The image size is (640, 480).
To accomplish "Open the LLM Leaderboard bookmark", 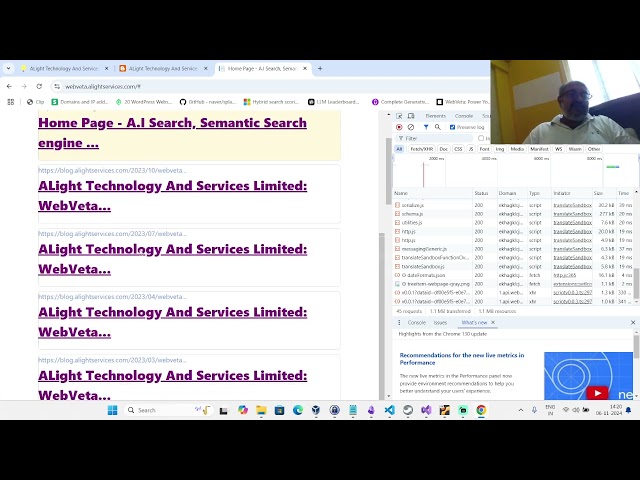I will 334,102.
